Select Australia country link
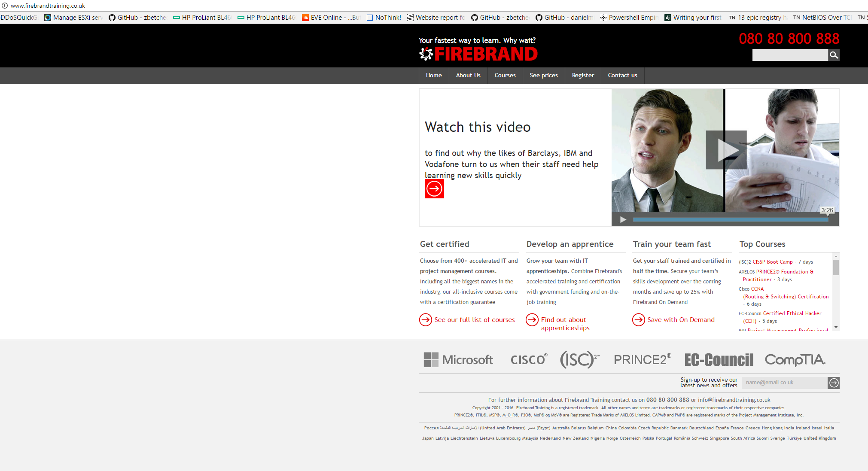The width and height of the screenshot is (868, 471). coord(560,428)
